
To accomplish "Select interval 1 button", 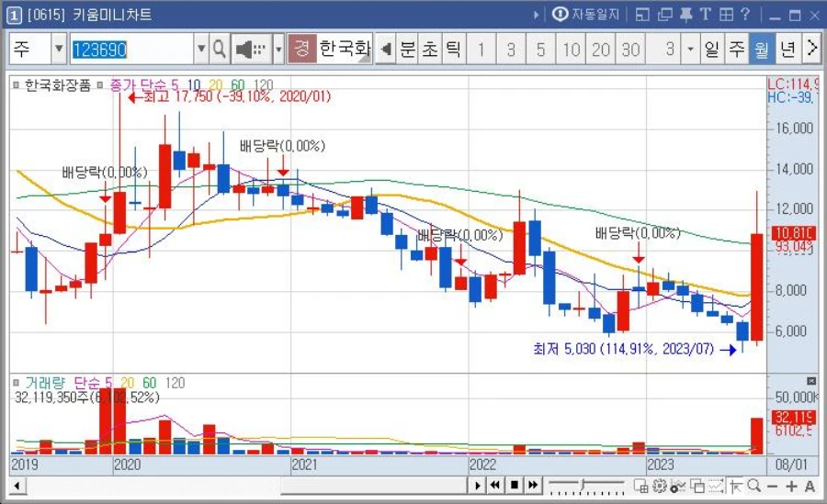I will (481, 50).
